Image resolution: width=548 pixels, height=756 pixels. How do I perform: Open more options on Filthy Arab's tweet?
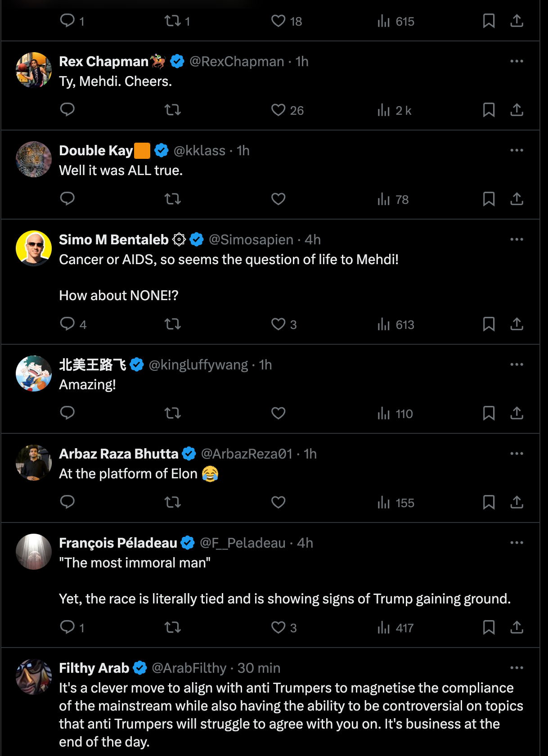pyautogui.click(x=517, y=668)
